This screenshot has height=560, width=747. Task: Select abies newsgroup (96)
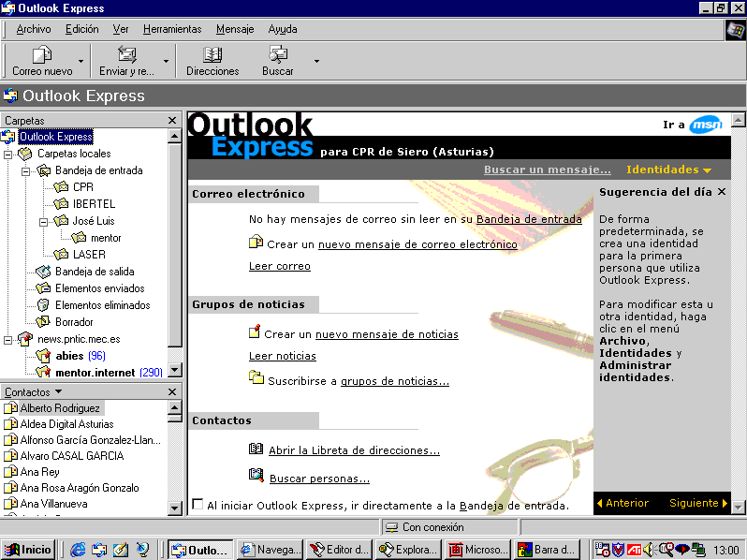pos(81,356)
